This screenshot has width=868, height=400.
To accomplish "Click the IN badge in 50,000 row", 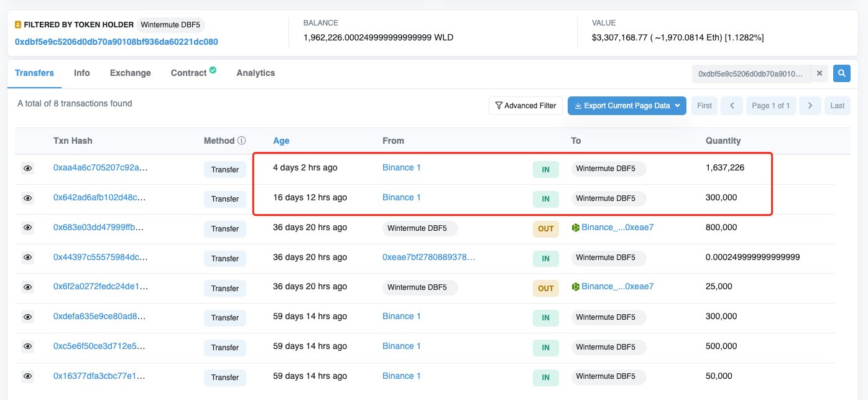I will pyautogui.click(x=545, y=377).
